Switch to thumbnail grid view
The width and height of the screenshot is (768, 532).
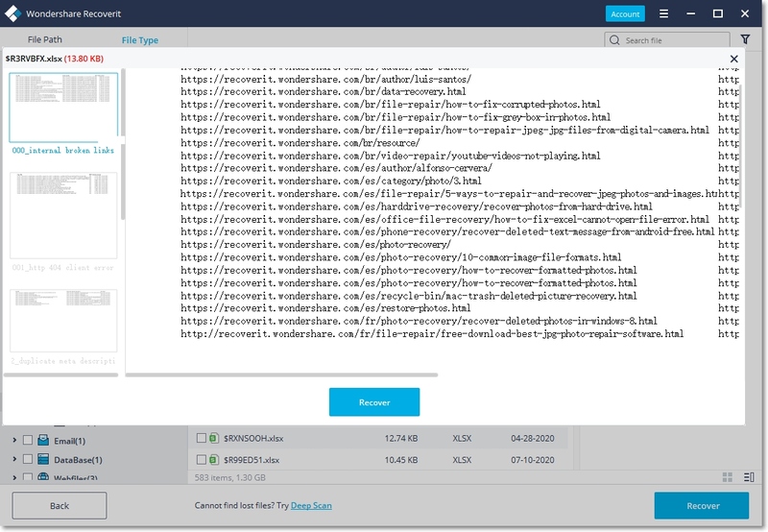point(728,477)
